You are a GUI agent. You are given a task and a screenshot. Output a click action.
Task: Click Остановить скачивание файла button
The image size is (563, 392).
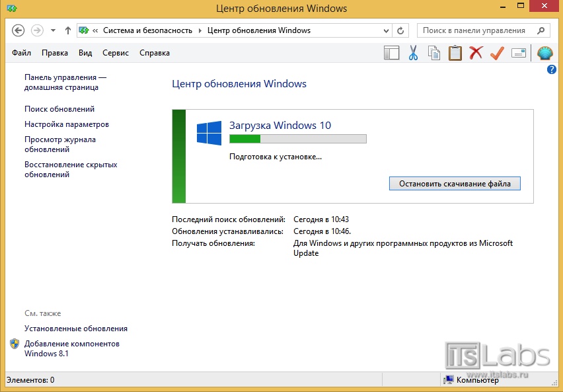(455, 184)
